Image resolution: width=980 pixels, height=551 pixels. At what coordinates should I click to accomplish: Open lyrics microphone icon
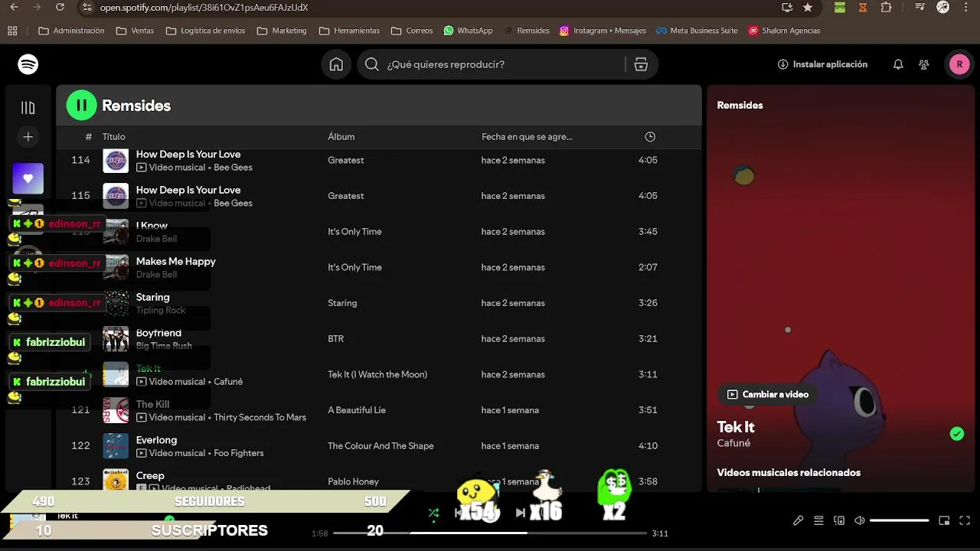[x=798, y=520]
